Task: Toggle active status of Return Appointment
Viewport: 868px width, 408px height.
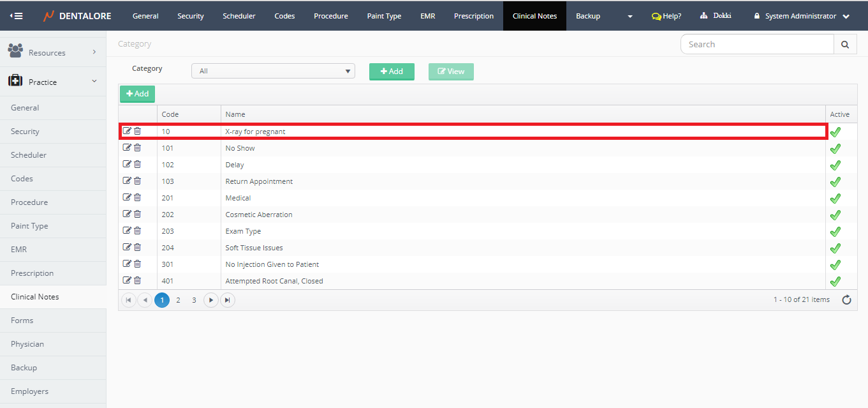Action: click(835, 182)
